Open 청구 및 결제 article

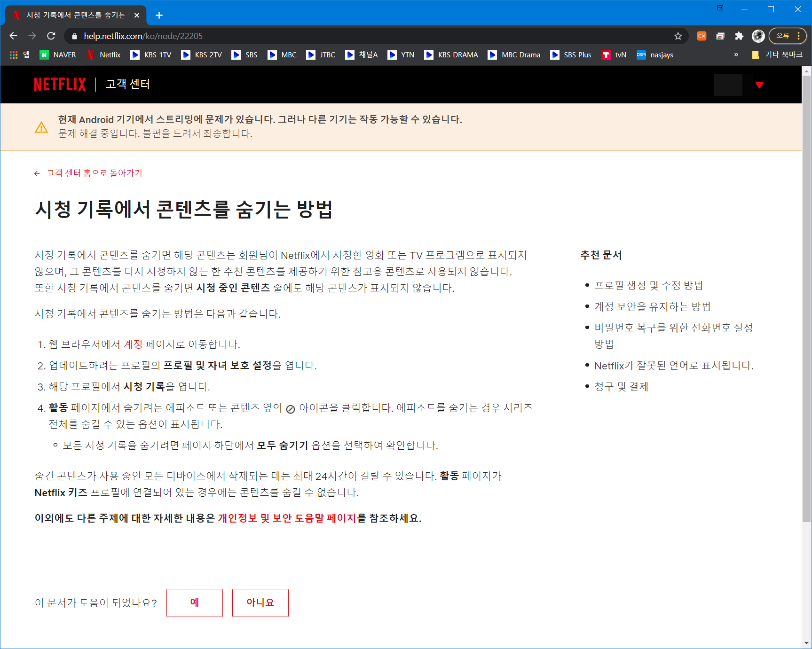[x=621, y=386]
